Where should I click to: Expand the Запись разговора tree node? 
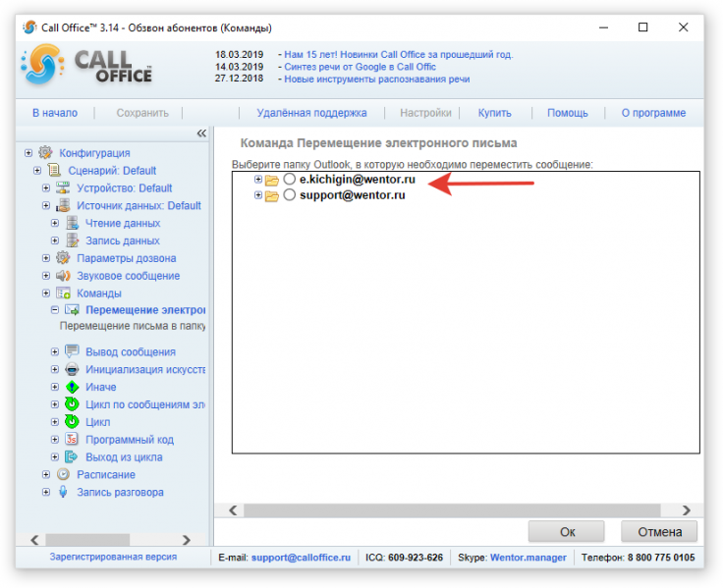pyautogui.click(x=46, y=492)
